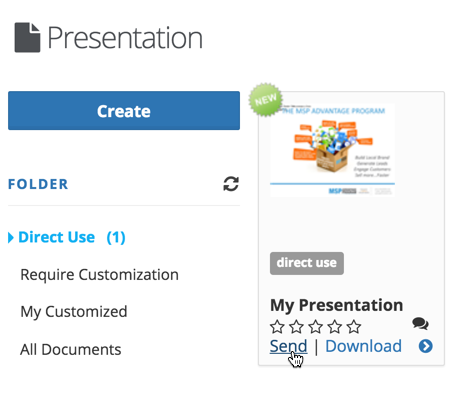Select the Require Customization folder

point(99,275)
